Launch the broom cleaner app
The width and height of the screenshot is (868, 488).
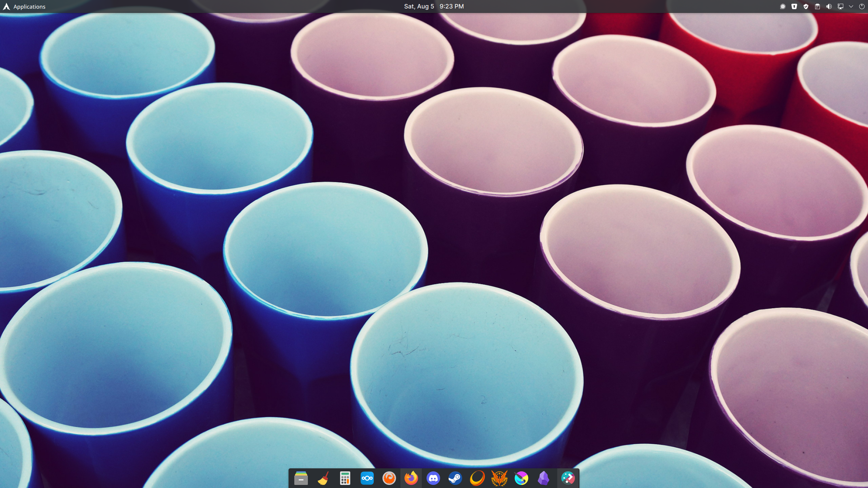click(x=323, y=478)
